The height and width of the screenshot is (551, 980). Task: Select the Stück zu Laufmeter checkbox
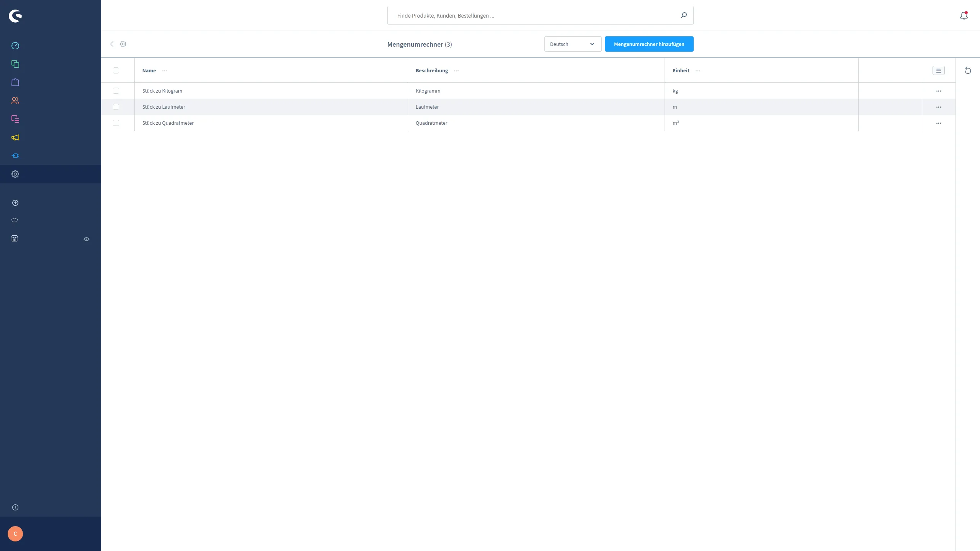[116, 107]
